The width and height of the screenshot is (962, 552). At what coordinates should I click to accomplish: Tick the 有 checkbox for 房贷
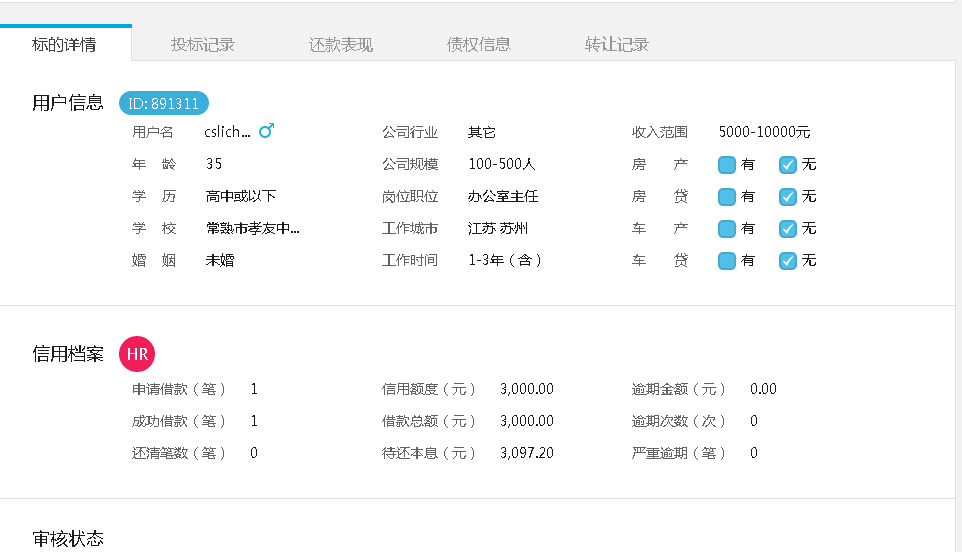pos(727,197)
